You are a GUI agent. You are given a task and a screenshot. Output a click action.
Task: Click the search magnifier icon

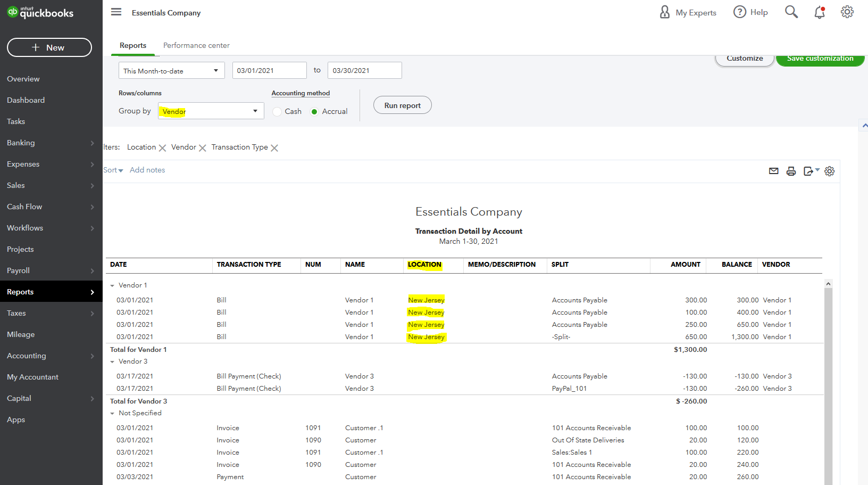point(791,12)
